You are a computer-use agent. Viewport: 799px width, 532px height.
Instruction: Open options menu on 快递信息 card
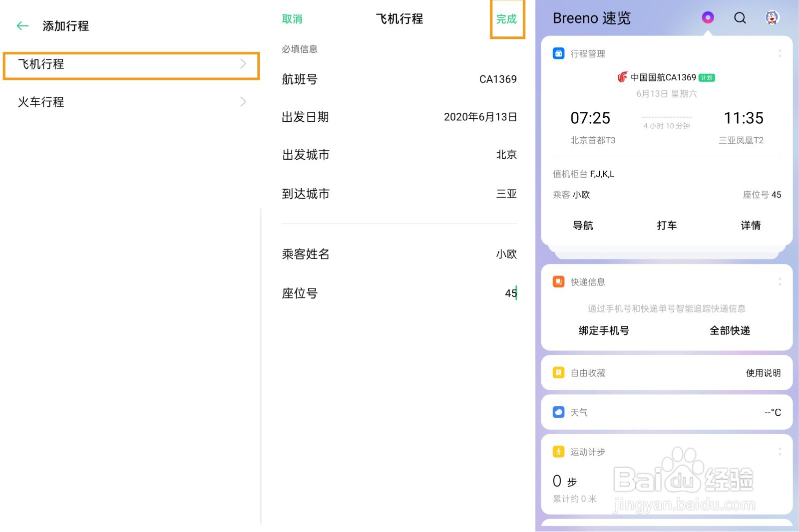click(x=780, y=282)
